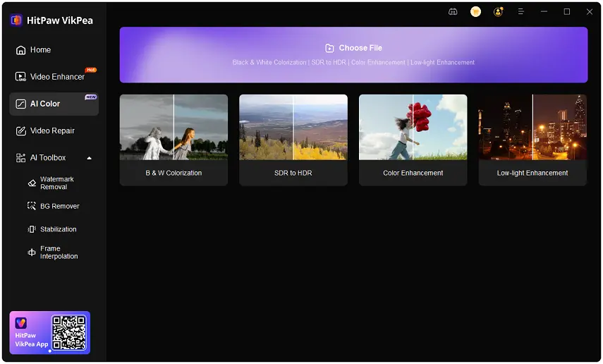Click the AI Toolbox grid icon
This screenshot has height=364, width=603.
(20, 158)
